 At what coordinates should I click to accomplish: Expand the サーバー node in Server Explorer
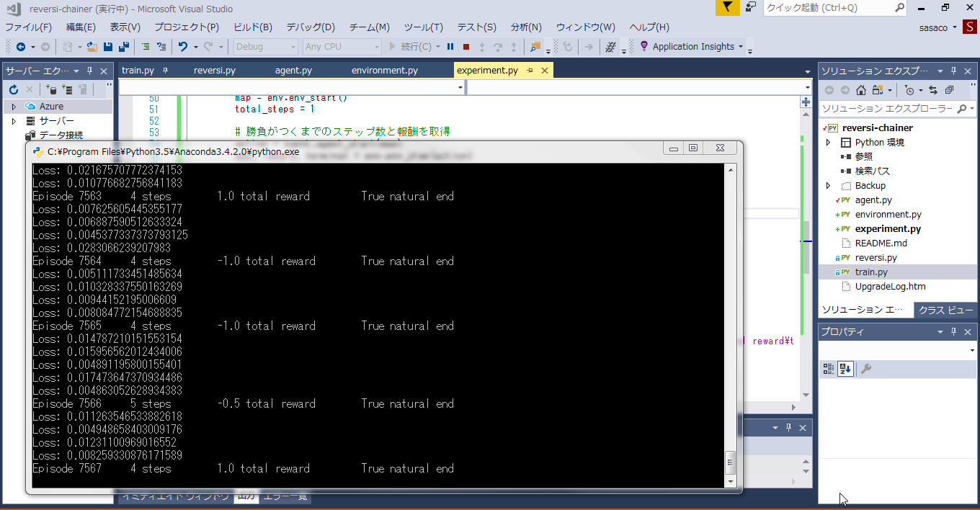pyautogui.click(x=13, y=121)
